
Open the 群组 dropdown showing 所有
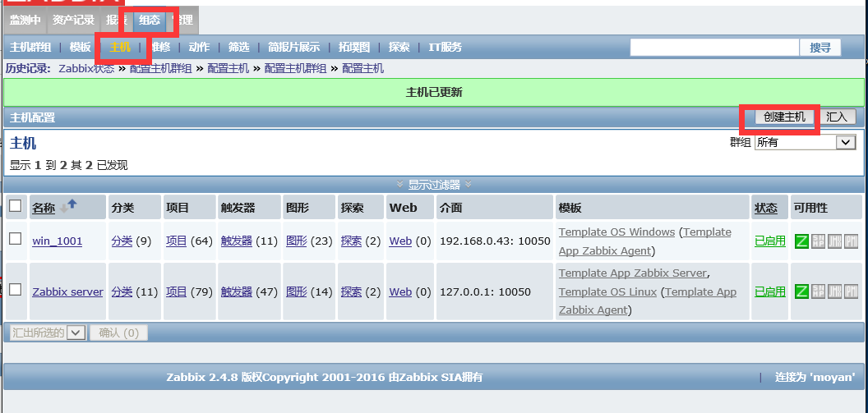tap(806, 142)
